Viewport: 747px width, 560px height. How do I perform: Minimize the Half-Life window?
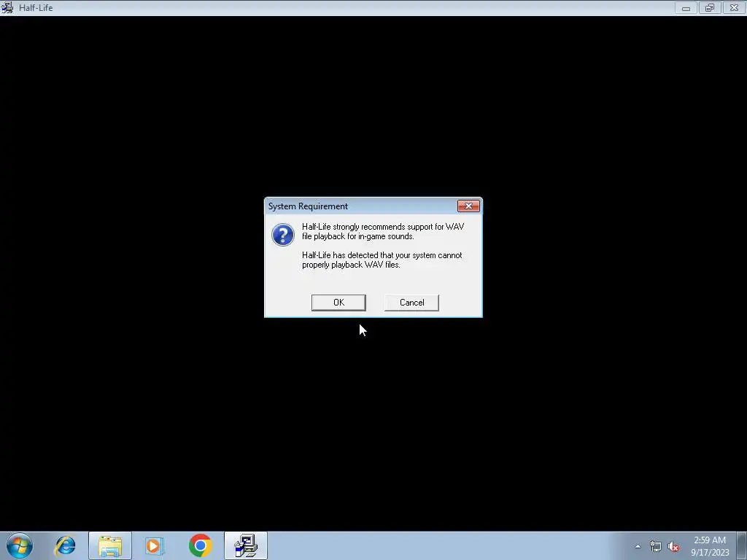686,7
